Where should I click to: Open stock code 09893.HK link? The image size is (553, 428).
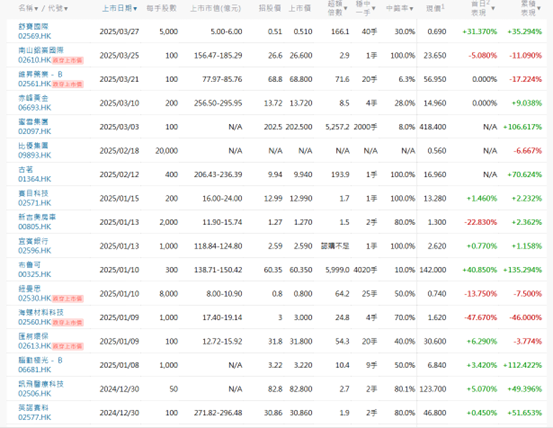click(35, 155)
